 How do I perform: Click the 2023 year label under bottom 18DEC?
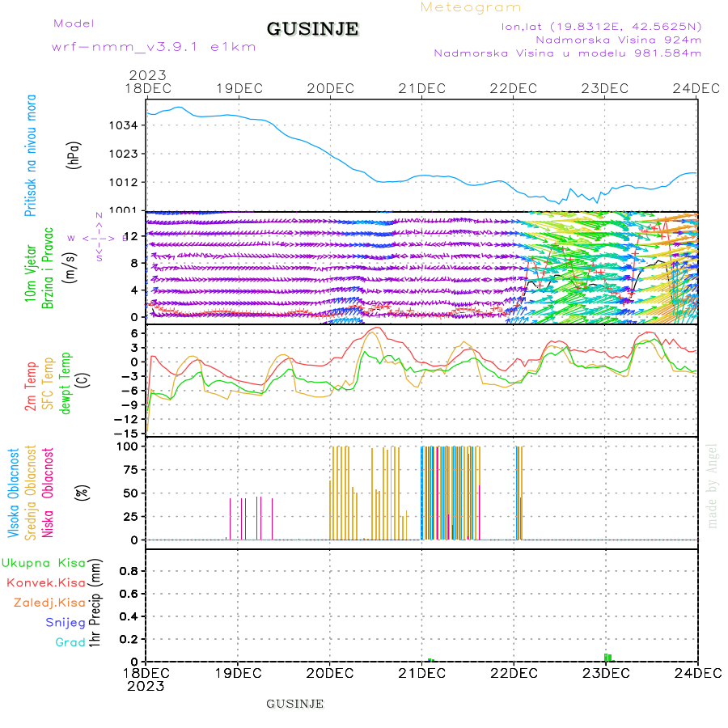click(146, 686)
